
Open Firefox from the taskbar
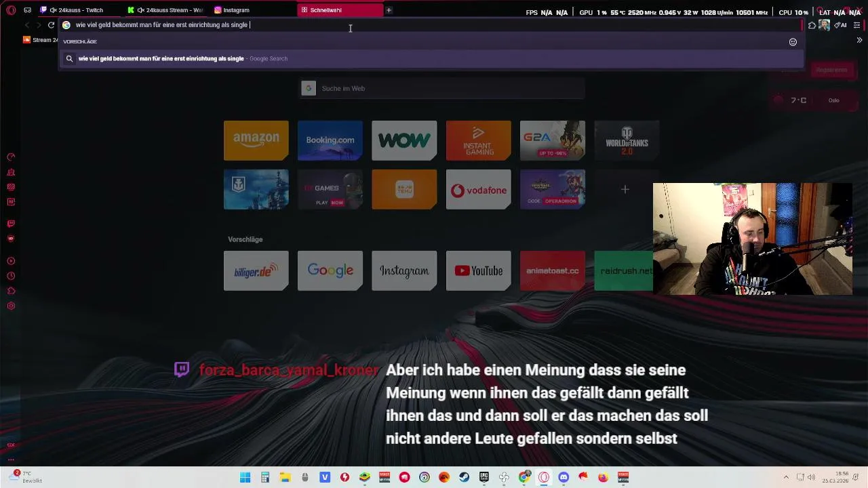coord(604,477)
